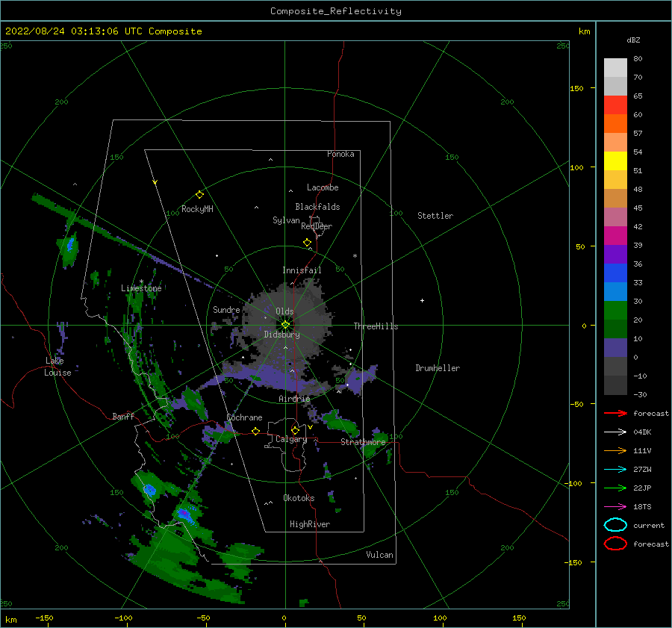Click the RockyMH label
The image size is (672, 628).
tap(197, 209)
